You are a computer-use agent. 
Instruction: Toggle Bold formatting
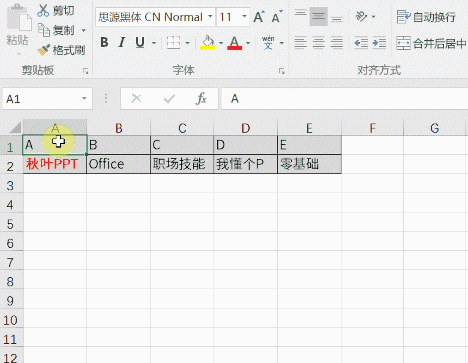(x=104, y=42)
